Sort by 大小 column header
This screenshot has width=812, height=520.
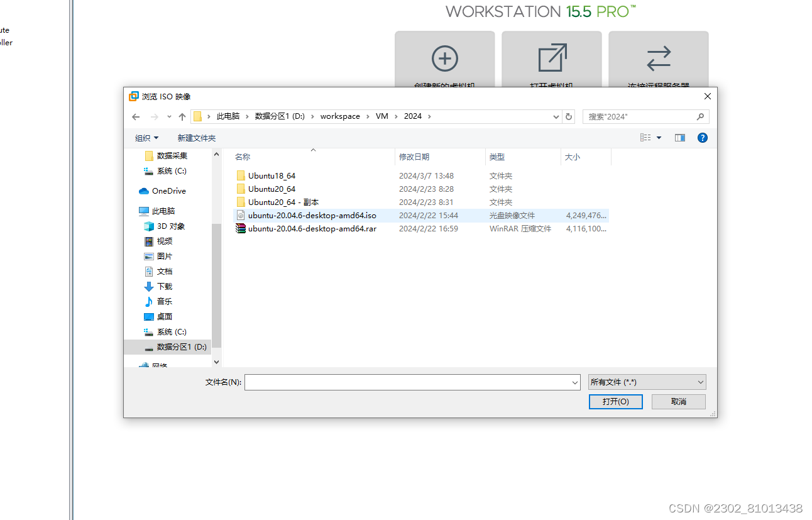[x=573, y=157]
